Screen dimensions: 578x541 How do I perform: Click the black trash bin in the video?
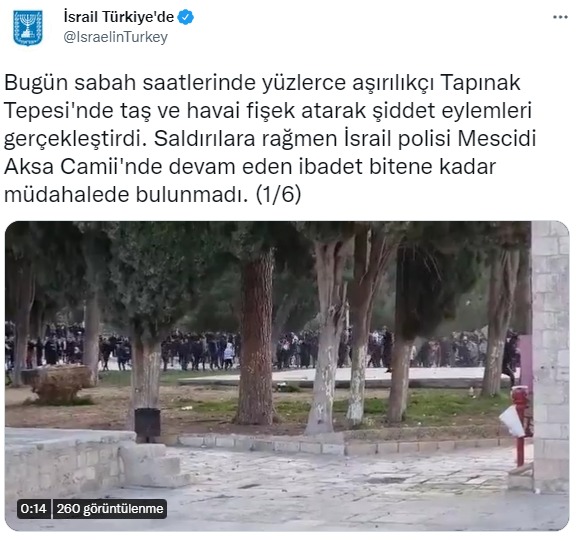tap(147, 423)
